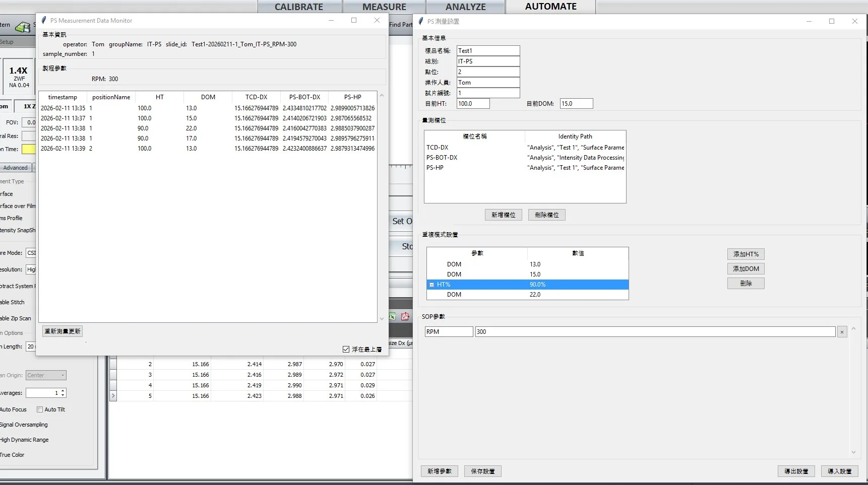Switch to the ANALYZE tab
This screenshot has width=868, height=485.
coord(465,7)
